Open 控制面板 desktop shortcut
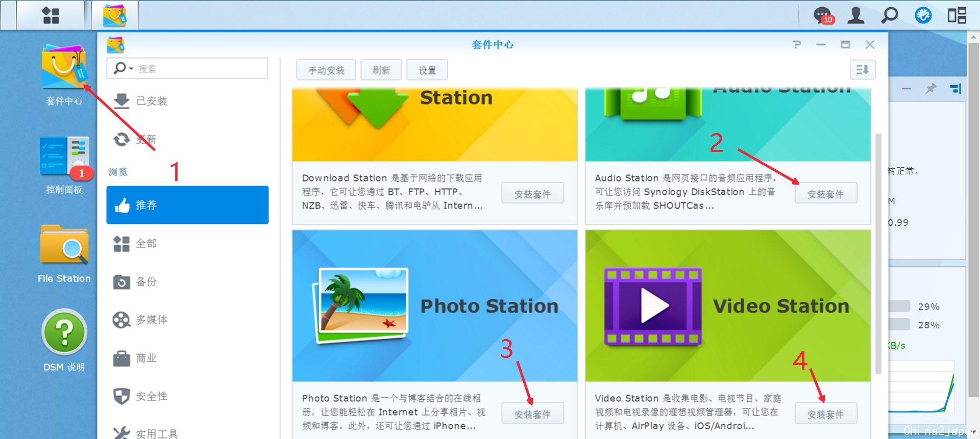980x439 pixels. (64, 166)
